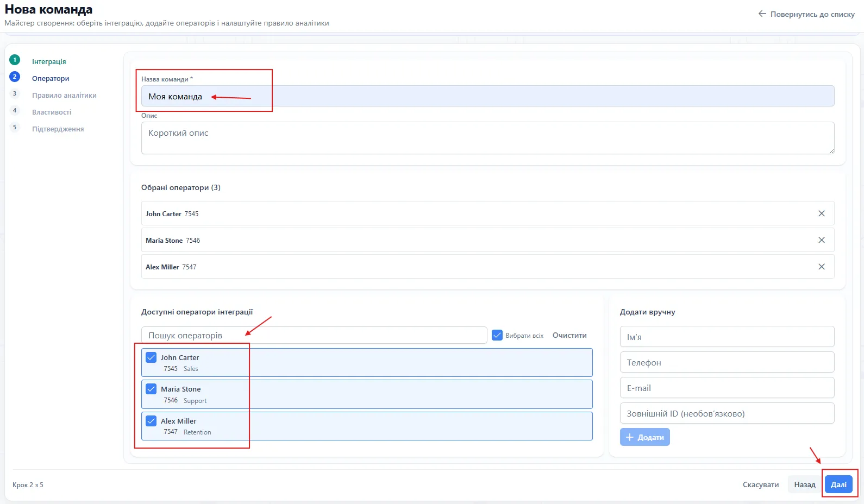Open the Оператори step
This screenshot has width=864, height=504.
51,78
